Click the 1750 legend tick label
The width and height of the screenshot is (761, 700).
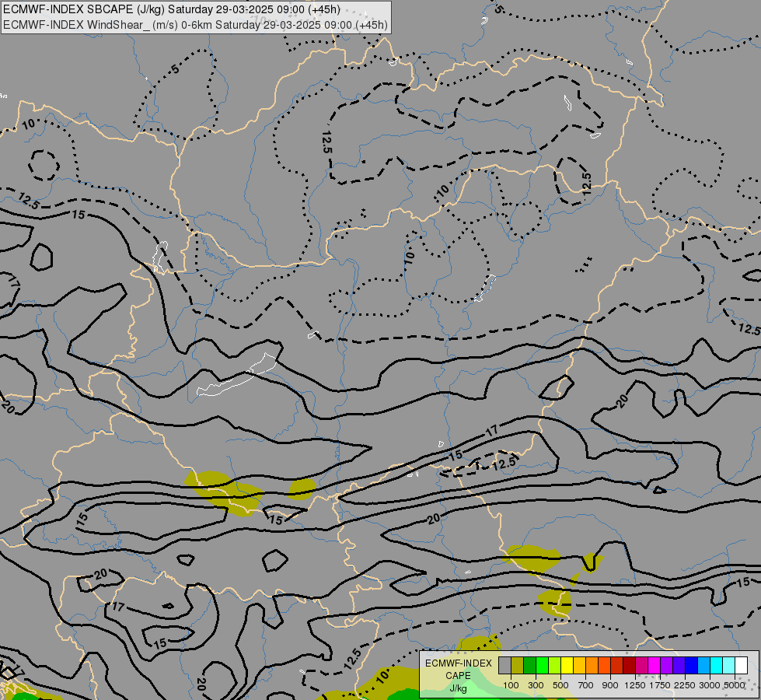pos(660,685)
